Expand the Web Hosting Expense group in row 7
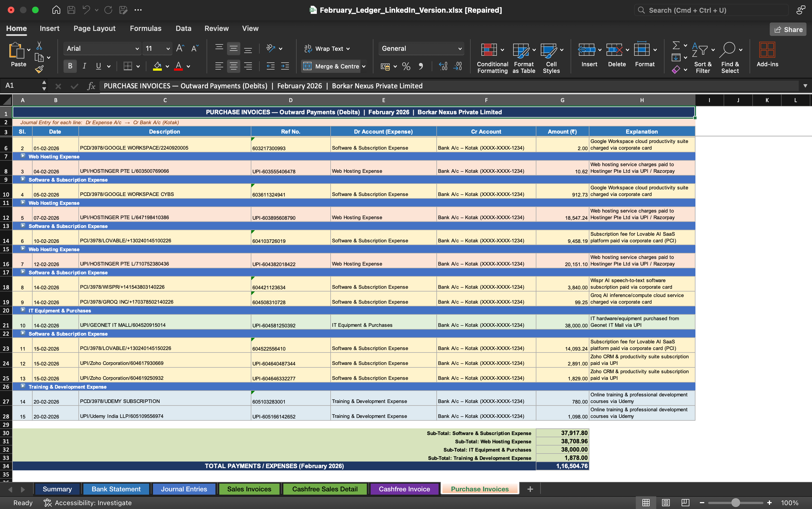The image size is (812, 509). click(x=23, y=156)
